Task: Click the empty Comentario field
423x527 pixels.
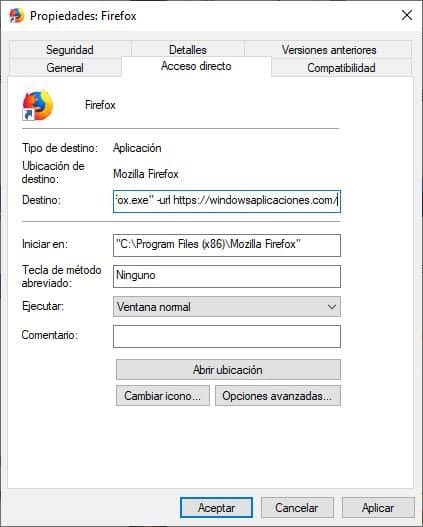Action: [x=227, y=336]
